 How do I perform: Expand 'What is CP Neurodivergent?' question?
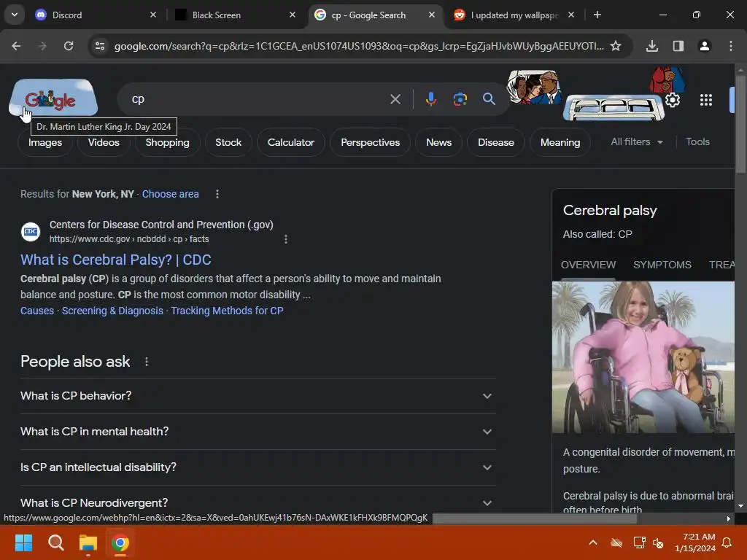pyautogui.click(x=258, y=503)
